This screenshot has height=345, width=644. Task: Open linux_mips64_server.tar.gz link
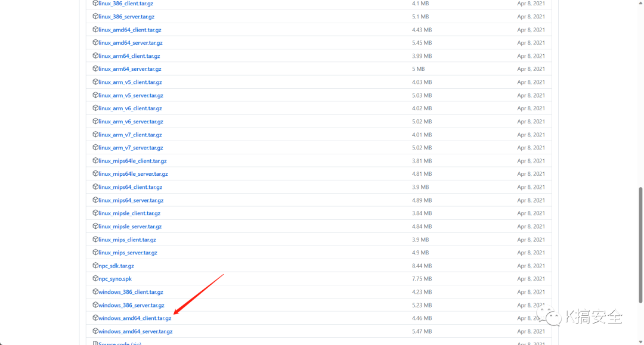pyautogui.click(x=131, y=201)
